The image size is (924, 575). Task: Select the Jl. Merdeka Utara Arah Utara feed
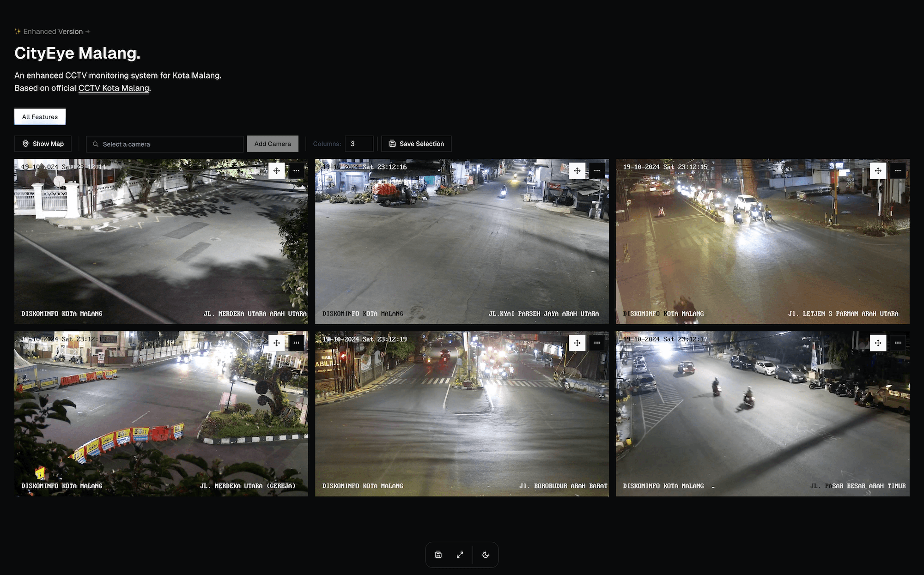161,242
